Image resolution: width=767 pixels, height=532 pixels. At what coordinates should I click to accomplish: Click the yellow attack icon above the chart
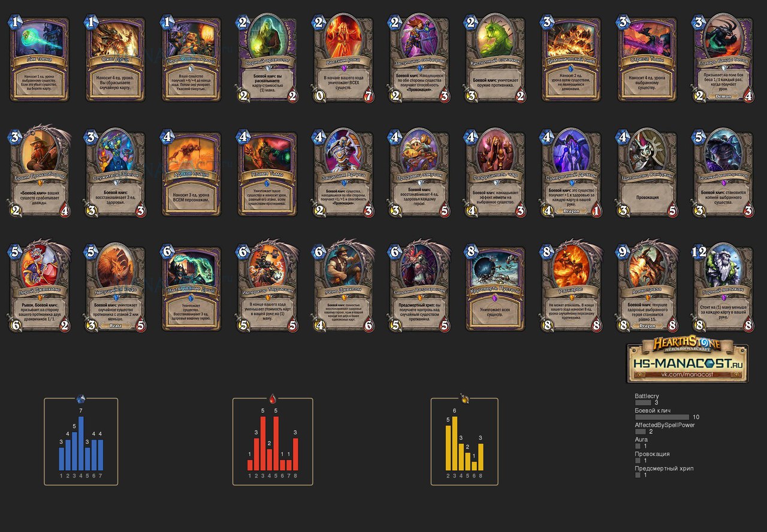click(464, 398)
